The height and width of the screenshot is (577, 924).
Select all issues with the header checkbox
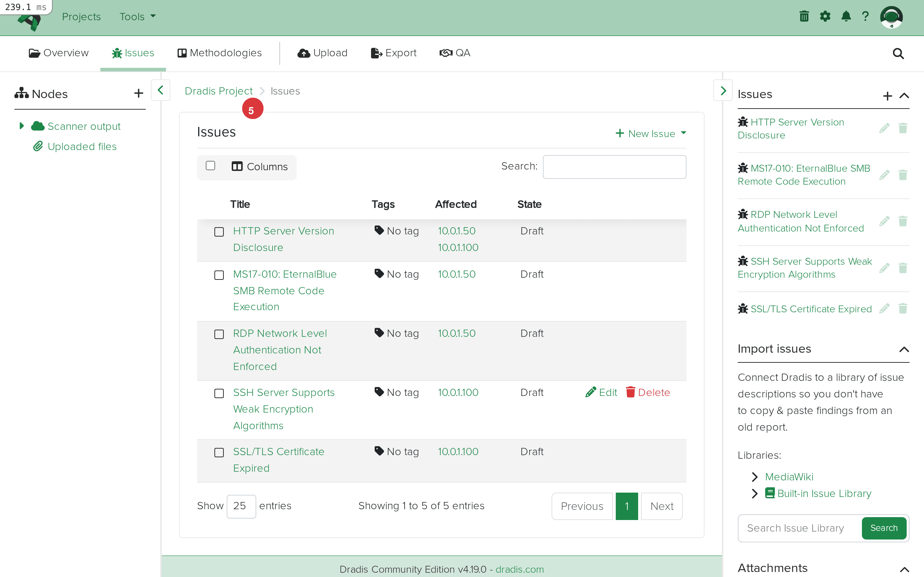(x=210, y=165)
